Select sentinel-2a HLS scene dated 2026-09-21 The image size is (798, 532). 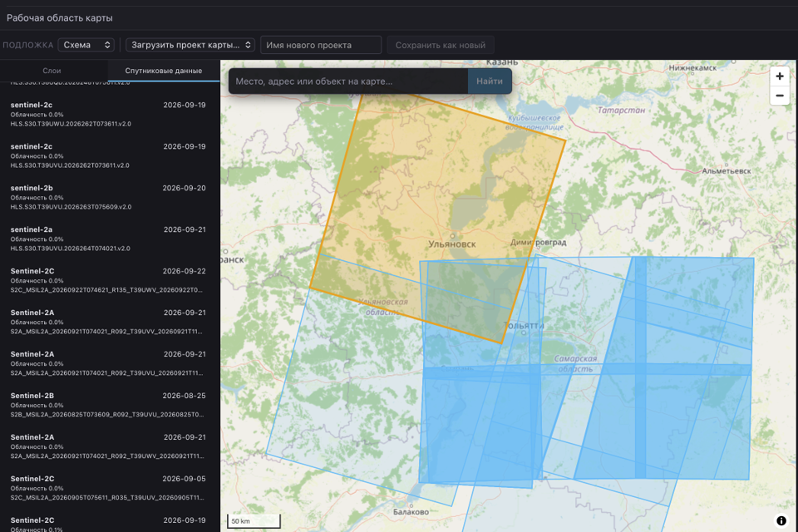(x=108, y=239)
